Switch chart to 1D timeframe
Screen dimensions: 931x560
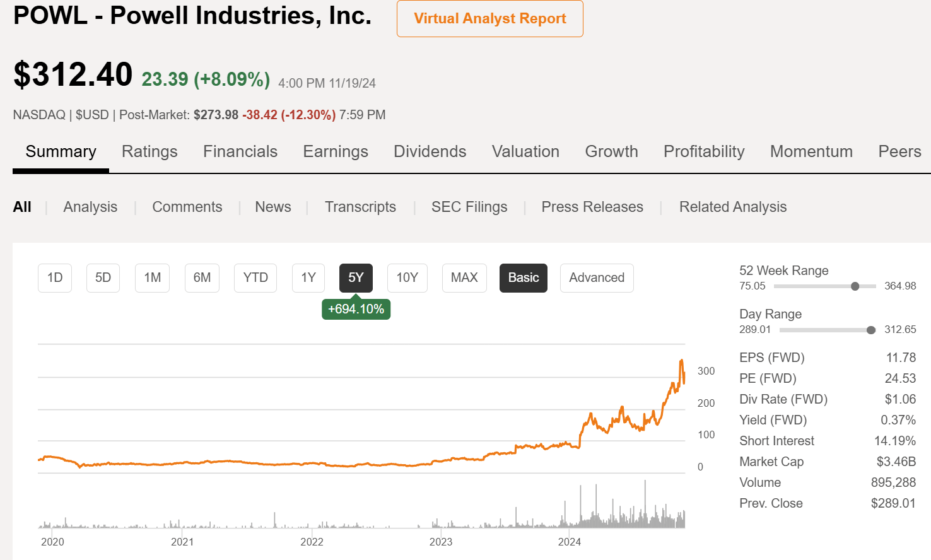(54, 277)
